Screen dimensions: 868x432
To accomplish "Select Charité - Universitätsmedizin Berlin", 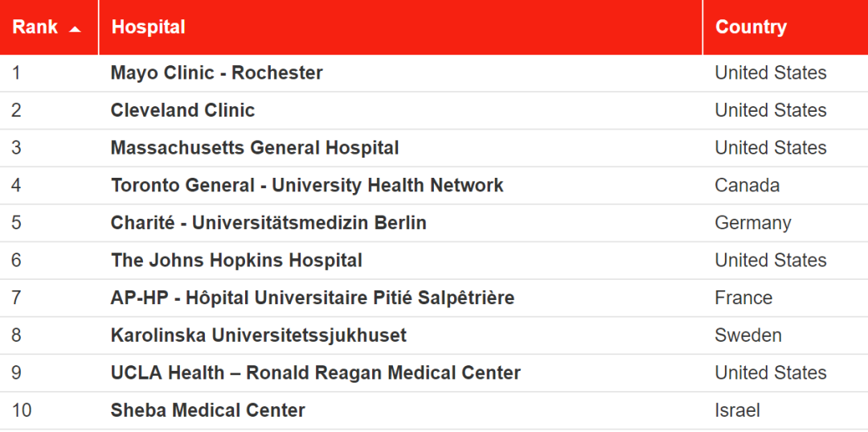I will 268,223.
